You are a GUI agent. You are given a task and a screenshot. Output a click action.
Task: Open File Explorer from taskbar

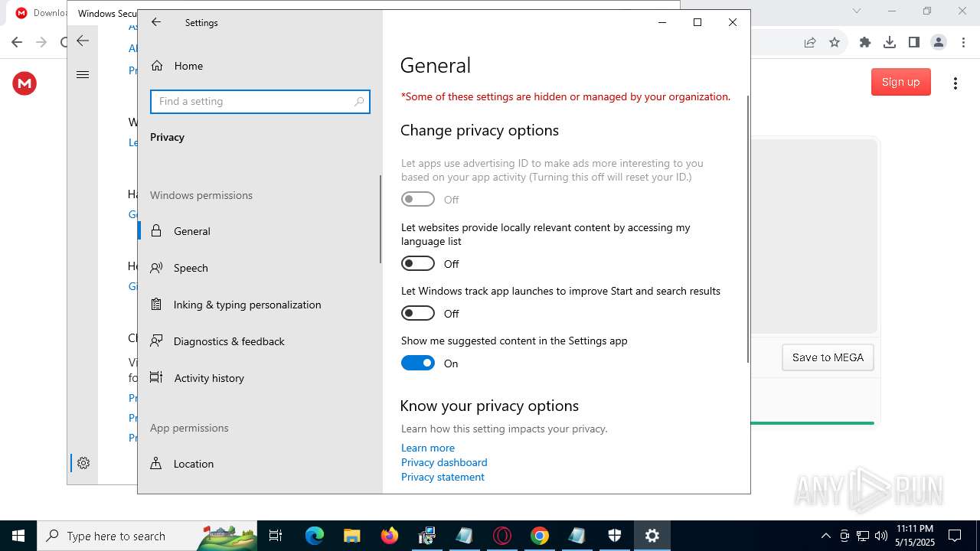(x=351, y=536)
